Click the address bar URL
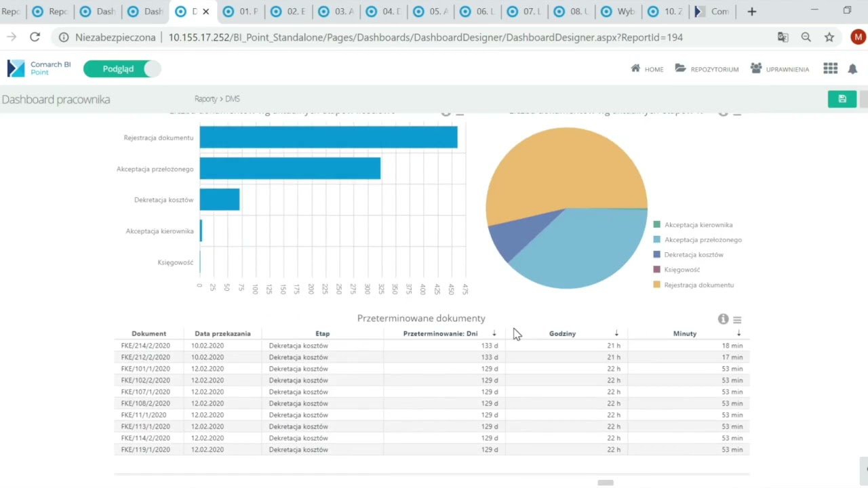This screenshot has width=868, height=488. (x=426, y=37)
